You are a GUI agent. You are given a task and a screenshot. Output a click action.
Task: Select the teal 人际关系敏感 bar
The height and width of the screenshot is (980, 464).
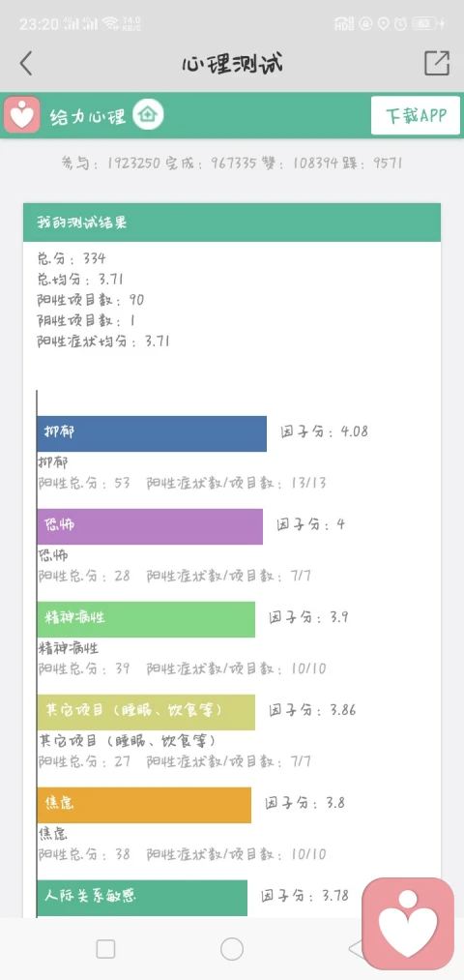pyautogui.click(x=142, y=898)
